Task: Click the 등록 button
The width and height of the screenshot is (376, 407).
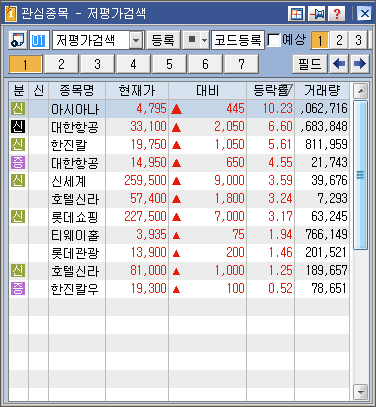Action: 163,40
